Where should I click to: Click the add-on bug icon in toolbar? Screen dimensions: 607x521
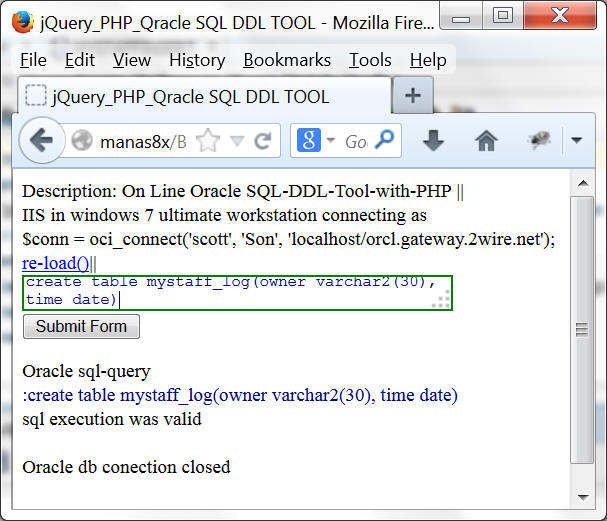click(x=539, y=140)
